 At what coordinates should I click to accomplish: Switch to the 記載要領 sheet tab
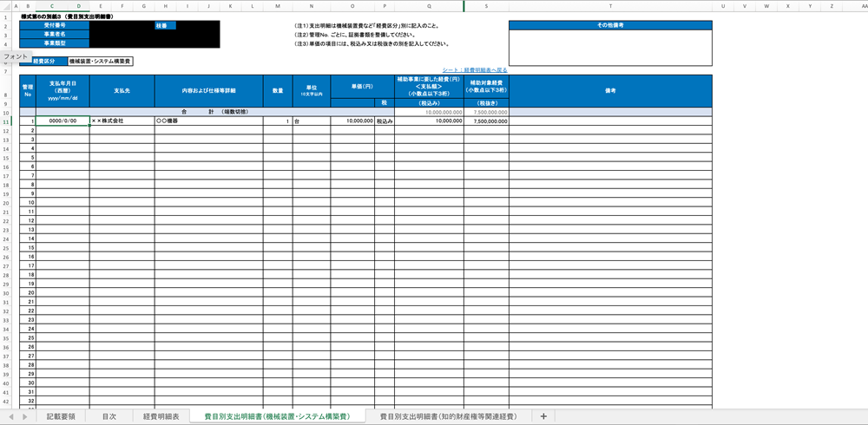click(x=61, y=417)
